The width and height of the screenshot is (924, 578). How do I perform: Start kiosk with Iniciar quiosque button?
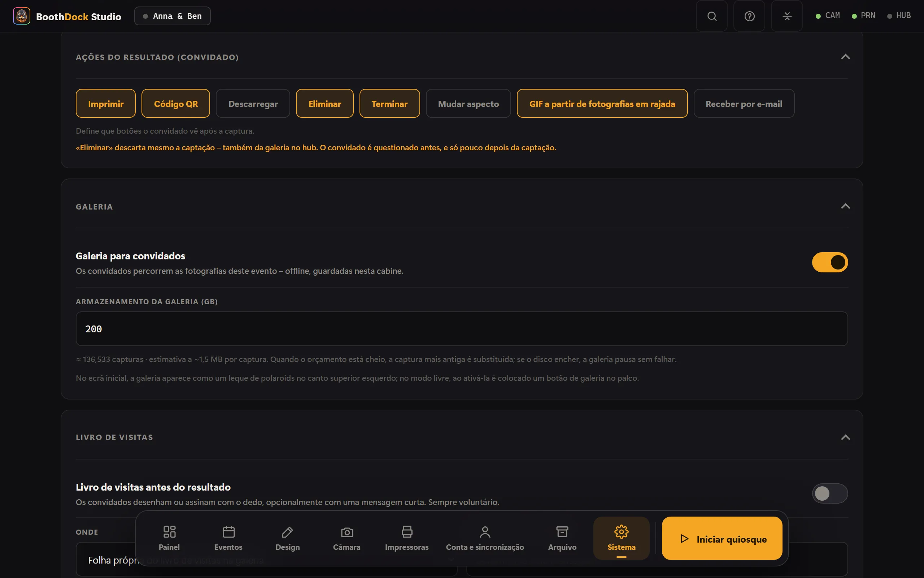(x=722, y=538)
